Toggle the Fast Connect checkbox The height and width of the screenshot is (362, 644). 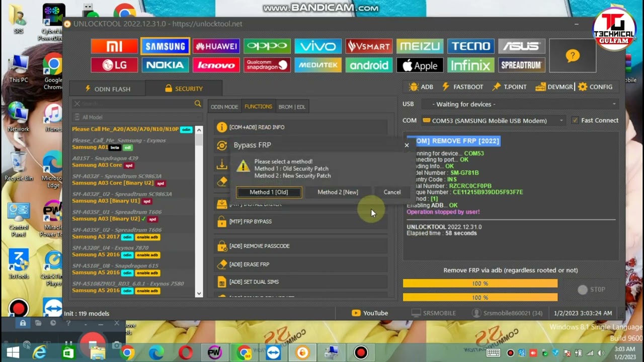point(575,121)
